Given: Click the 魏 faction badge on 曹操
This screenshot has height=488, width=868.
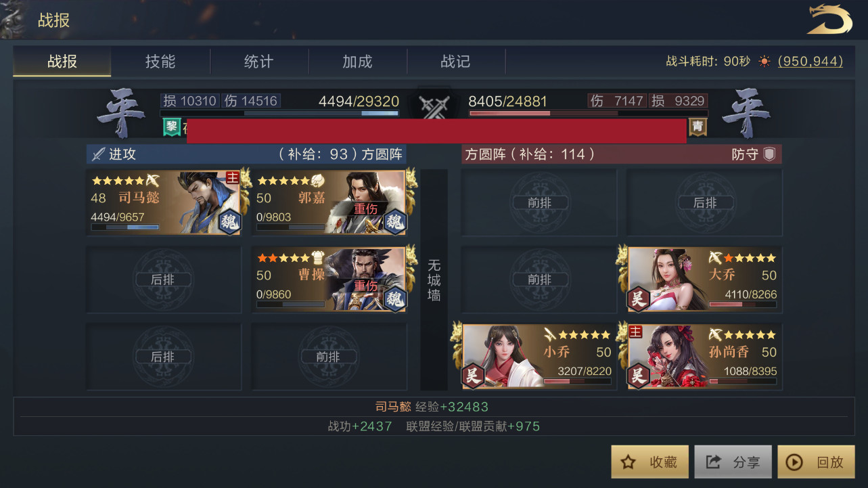Looking at the screenshot, I should pyautogui.click(x=395, y=298).
